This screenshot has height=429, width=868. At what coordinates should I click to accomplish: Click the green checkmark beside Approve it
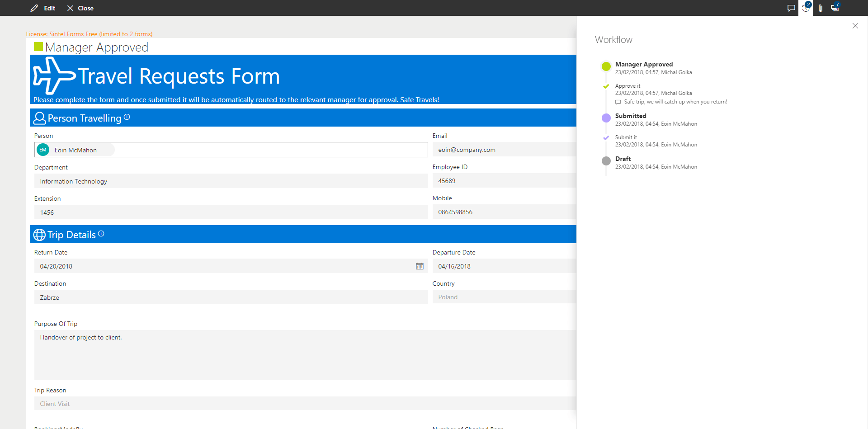[x=606, y=86]
